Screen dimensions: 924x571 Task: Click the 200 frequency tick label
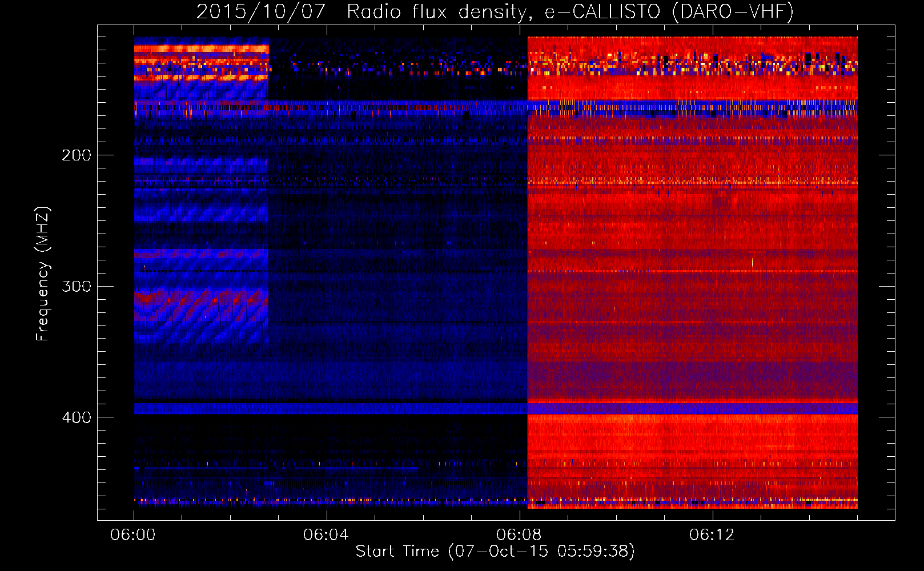tap(77, 155)
